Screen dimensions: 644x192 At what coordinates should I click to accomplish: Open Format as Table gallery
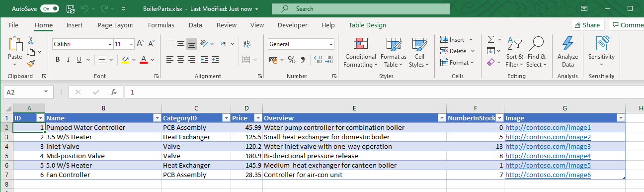[x=394, y=52]
